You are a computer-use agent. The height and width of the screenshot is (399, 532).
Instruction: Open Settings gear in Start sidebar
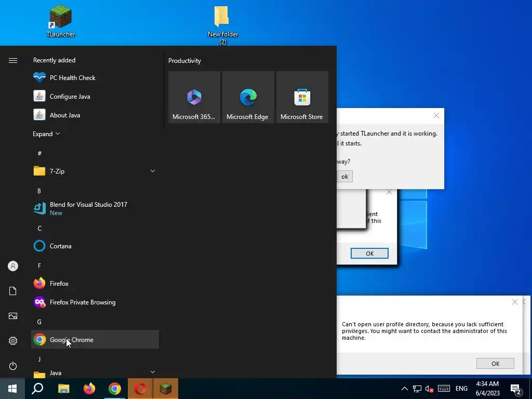(13, 341)
